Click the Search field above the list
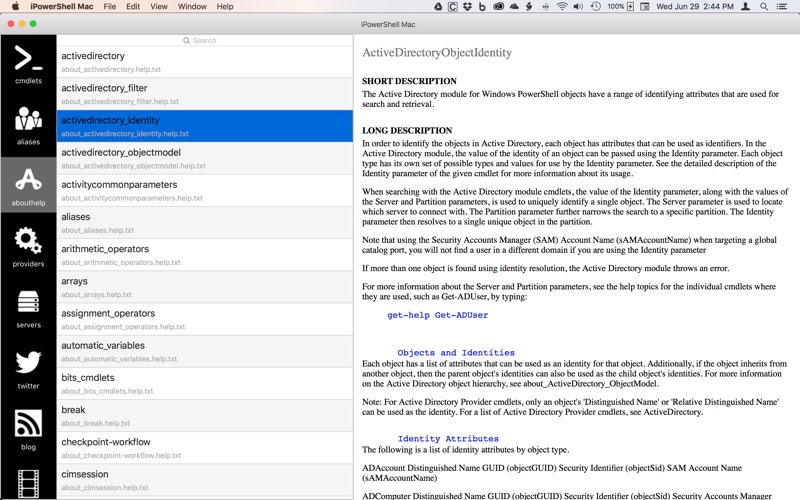This screenshot has width=800, height=500. [x=204, y=41]
